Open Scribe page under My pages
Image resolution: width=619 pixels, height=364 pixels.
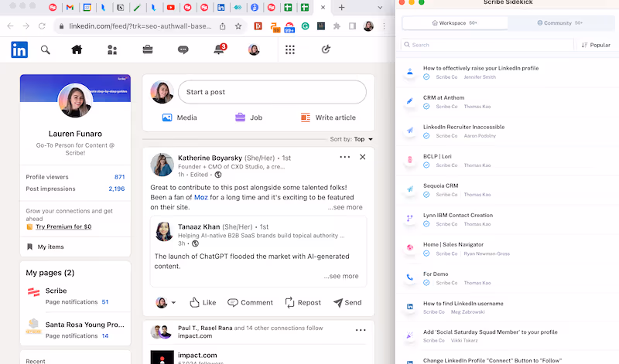click(56, 291)
